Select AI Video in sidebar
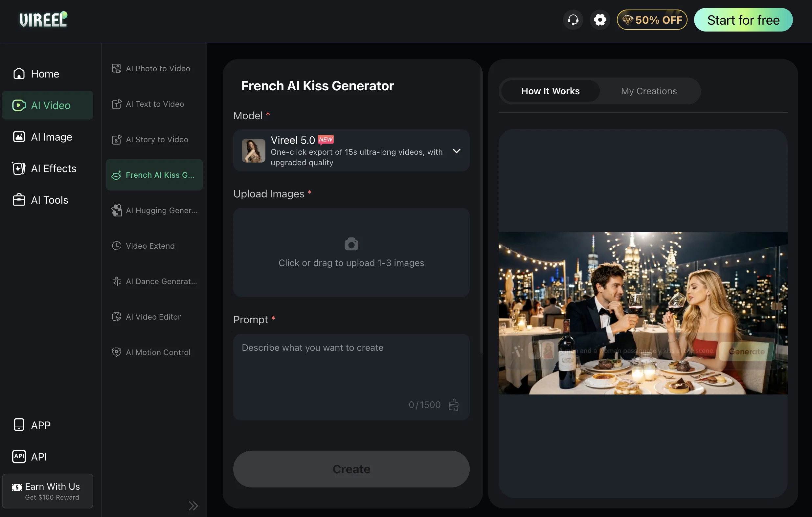Screen dimensions: 812x517 click(48, 105)
